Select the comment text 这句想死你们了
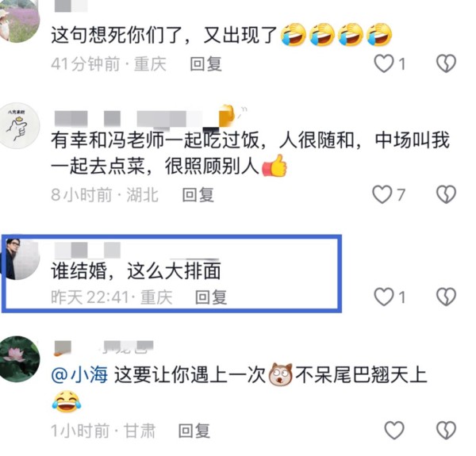 pos(117,36)
